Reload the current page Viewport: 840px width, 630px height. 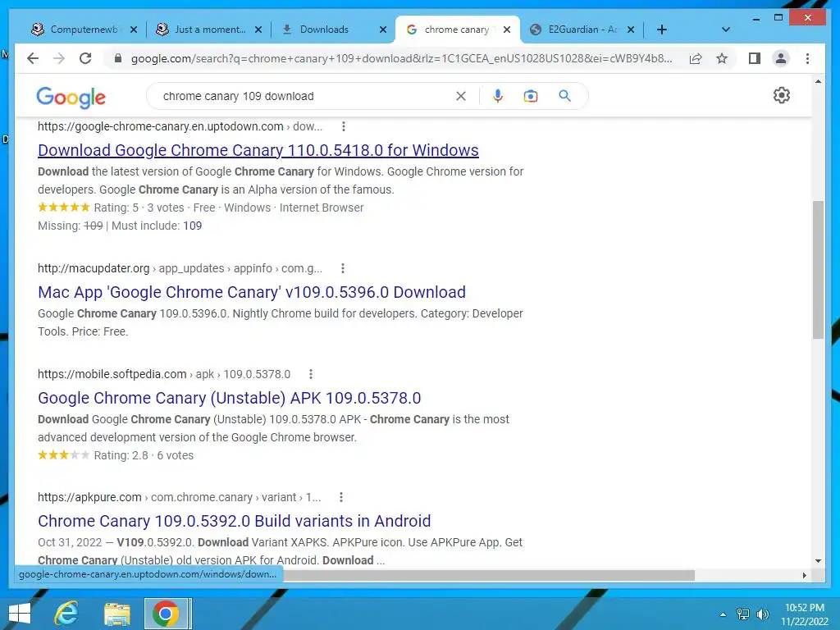point(85,58)
